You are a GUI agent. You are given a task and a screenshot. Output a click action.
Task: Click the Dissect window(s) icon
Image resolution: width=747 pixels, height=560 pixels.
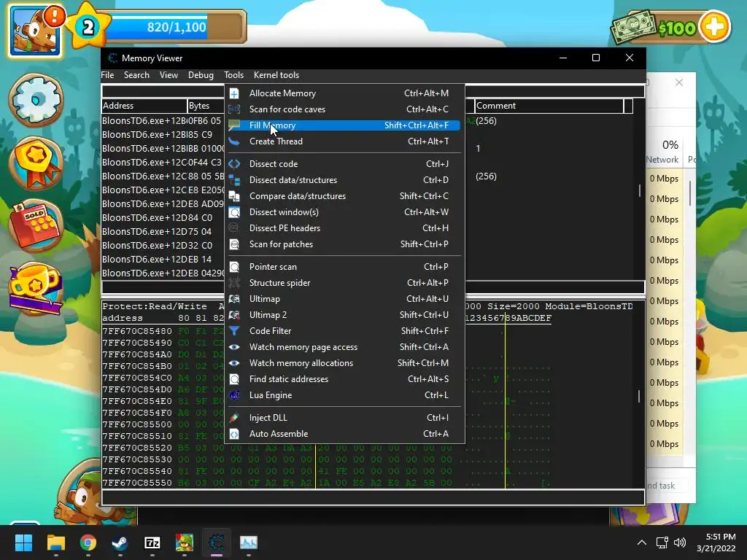pos(234,212)
